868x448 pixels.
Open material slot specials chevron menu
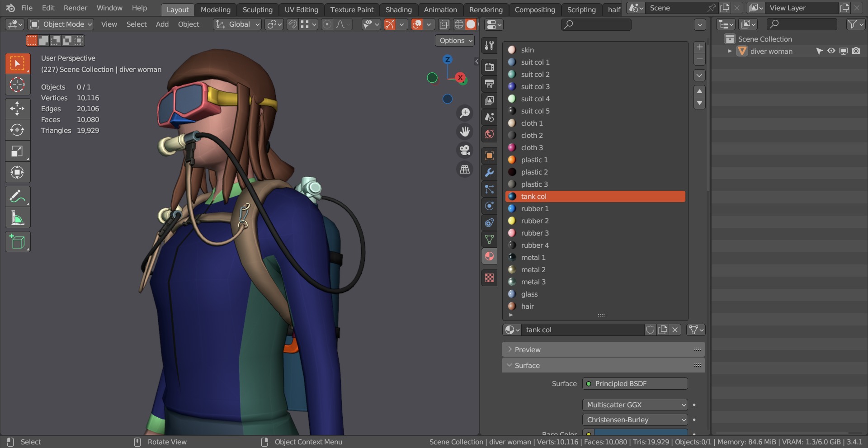[699, 75]
